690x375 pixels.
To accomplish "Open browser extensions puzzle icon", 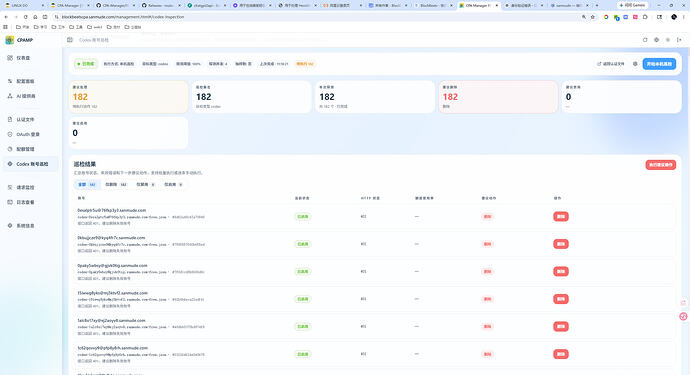I will point(645,17).
